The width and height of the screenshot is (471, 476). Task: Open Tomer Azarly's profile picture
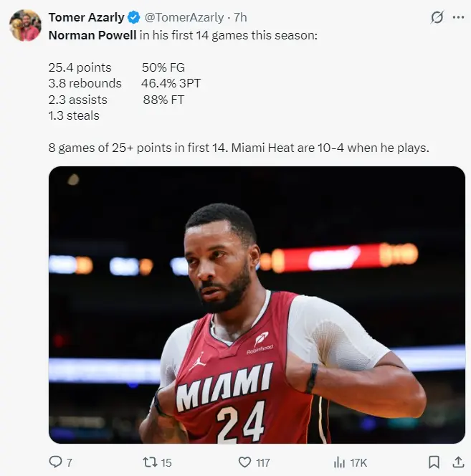coord(26,26)
